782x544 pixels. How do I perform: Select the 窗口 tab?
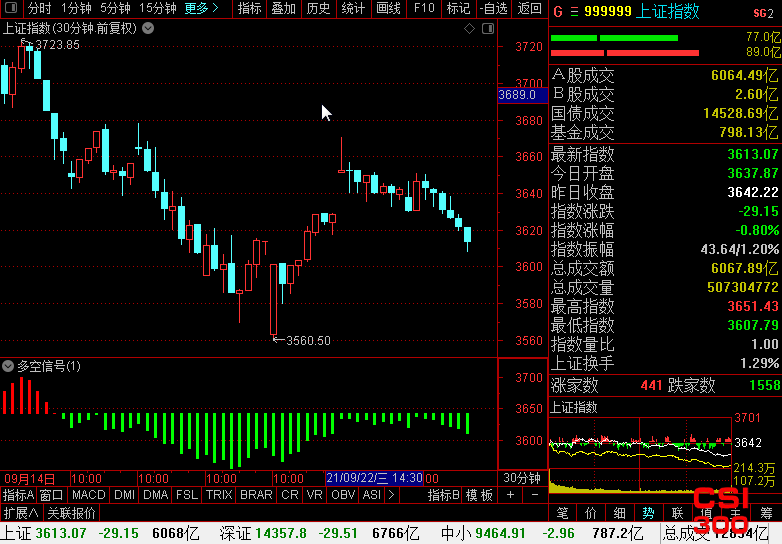click(52, 495)
